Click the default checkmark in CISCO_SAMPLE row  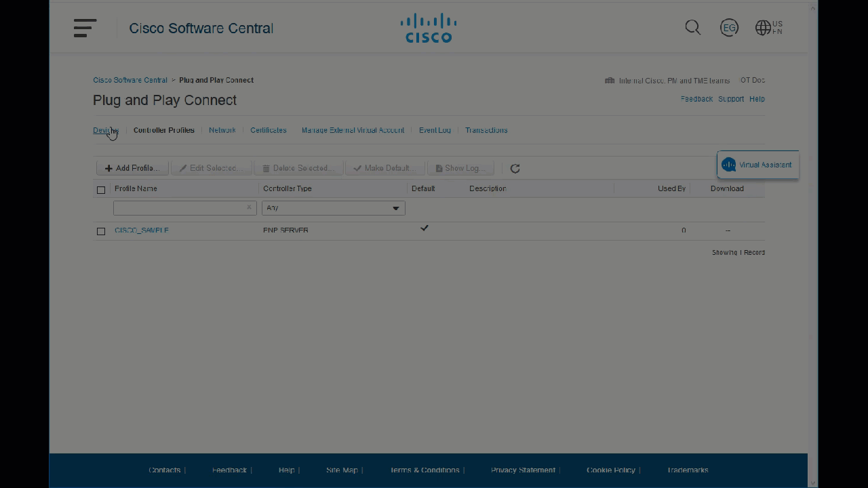tap(424, 228)
